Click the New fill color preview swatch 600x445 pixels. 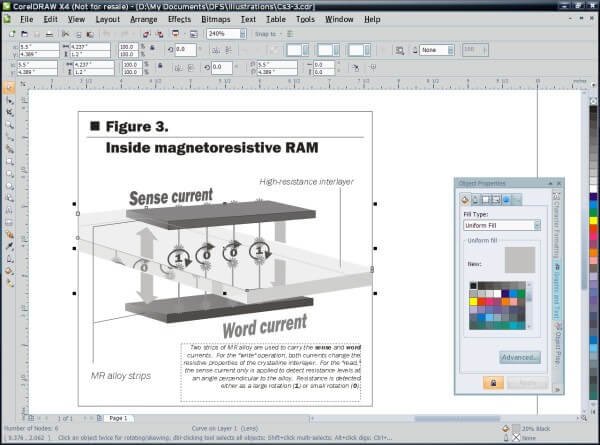coord(520,260)
